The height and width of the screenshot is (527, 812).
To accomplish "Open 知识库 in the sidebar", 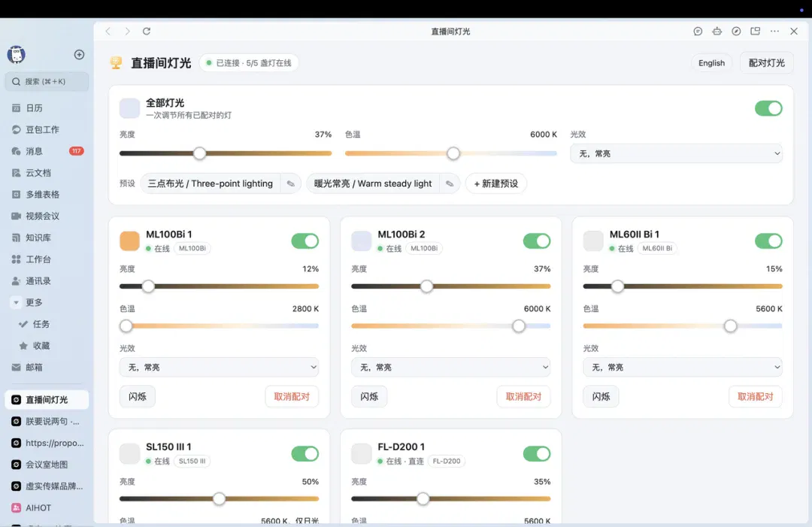I will coord(47,238).
